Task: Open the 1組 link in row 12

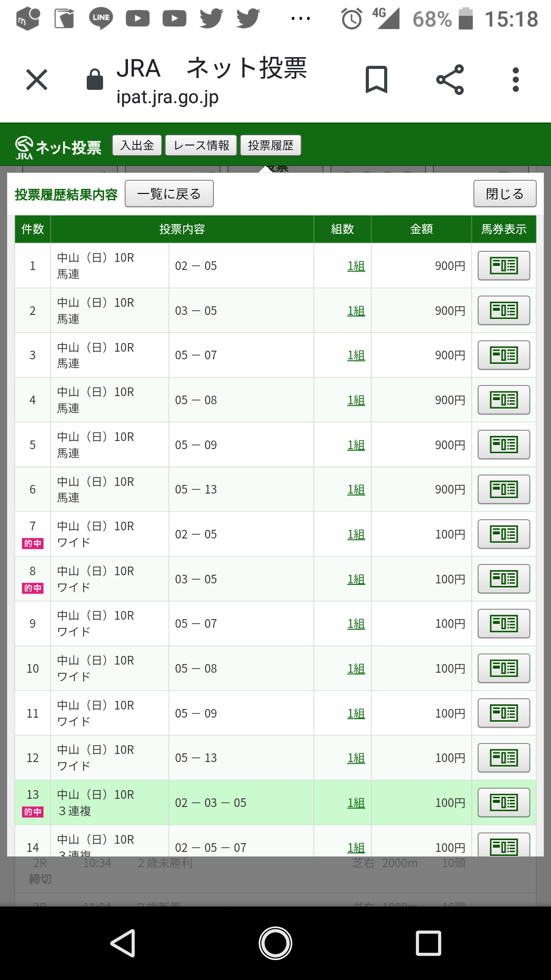Action: 356,758
